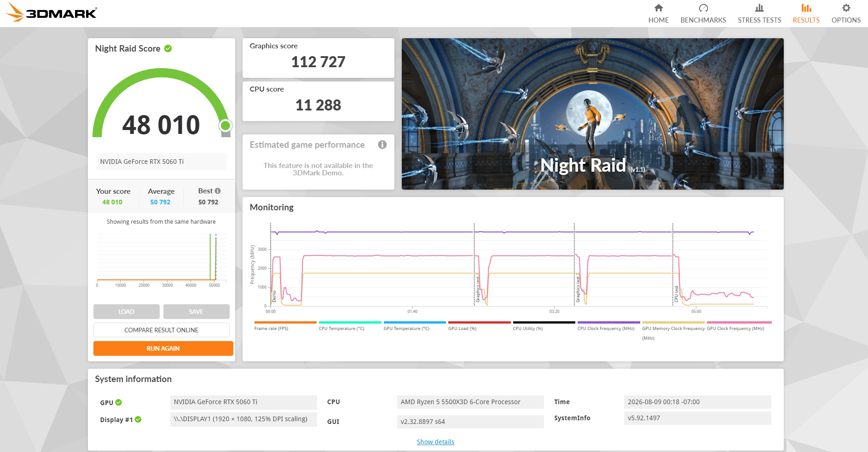Viewport: 868px width, 452px height.
Task: Click the green score gauge knob
Action: [226, 125]
